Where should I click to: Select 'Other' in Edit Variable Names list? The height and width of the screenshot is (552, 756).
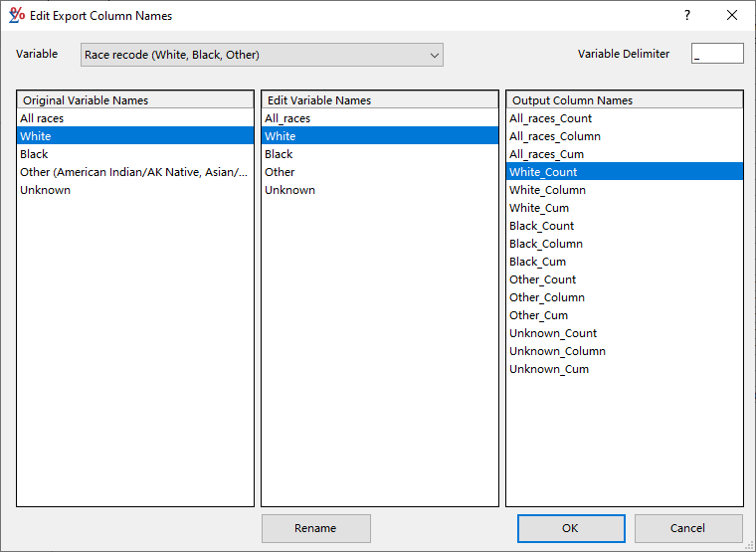[x=280, y=172]
